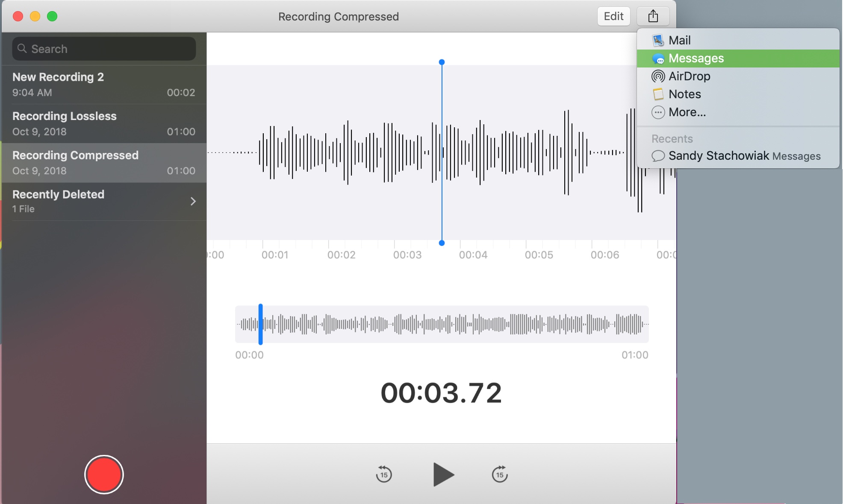Click the 00:04 timeline tick label

point(473,255)
